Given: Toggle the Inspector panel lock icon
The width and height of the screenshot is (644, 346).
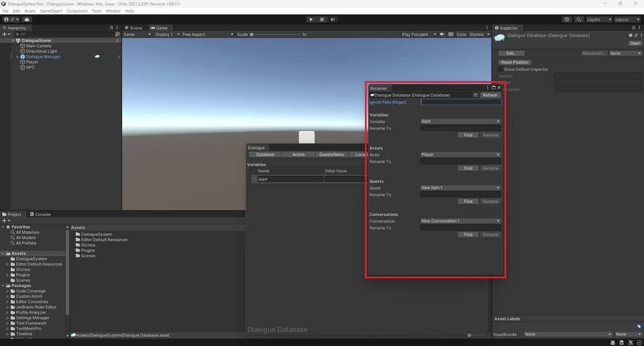Looking at the screenshot, I should coord(633,28).
